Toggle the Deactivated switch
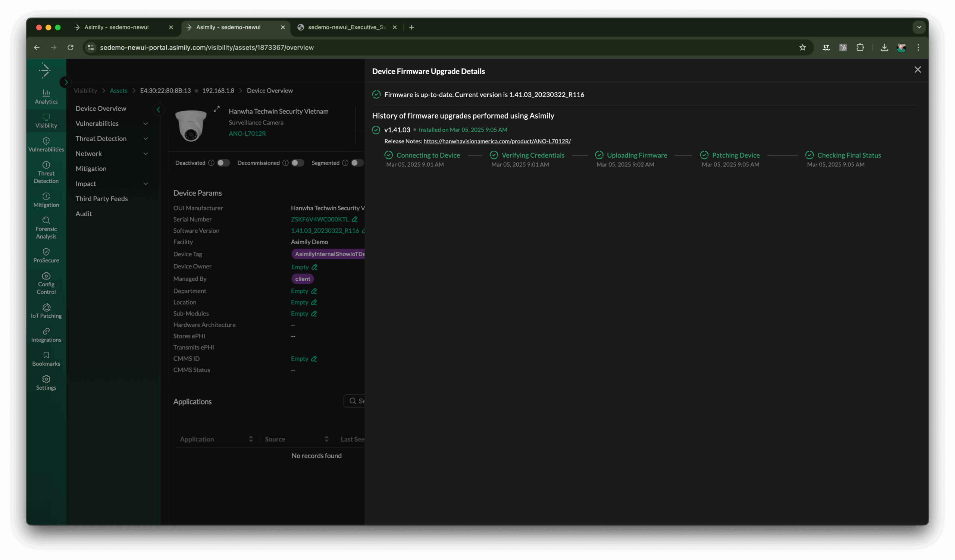This screenshot has width=955, height=560. tap(223, 163)
